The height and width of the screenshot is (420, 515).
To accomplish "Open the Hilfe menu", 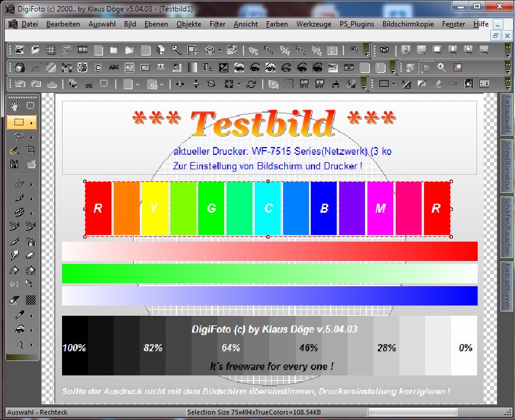I will coord(481,24).
